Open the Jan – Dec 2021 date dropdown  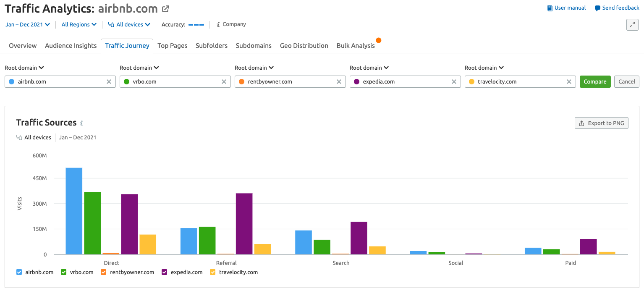click(x=28, y=25)
